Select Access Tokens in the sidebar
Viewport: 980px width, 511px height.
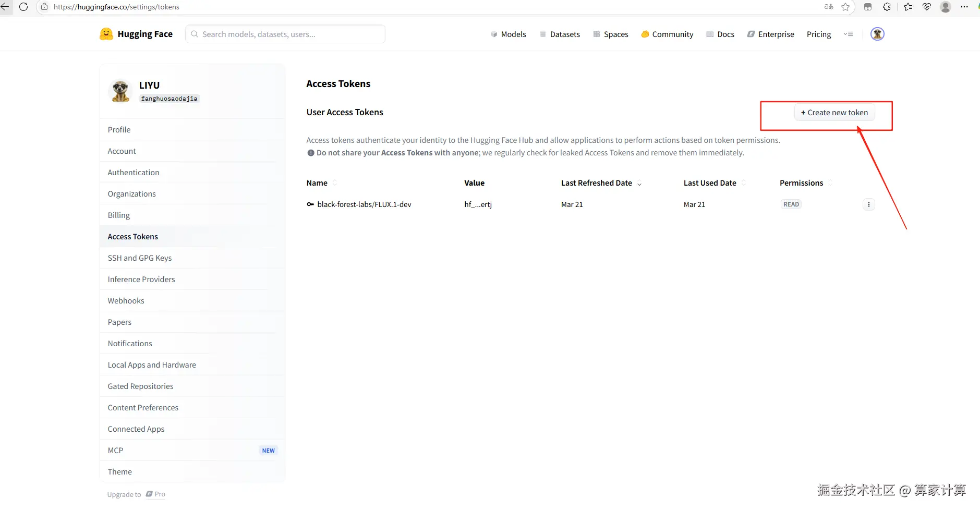click(192, 237)
